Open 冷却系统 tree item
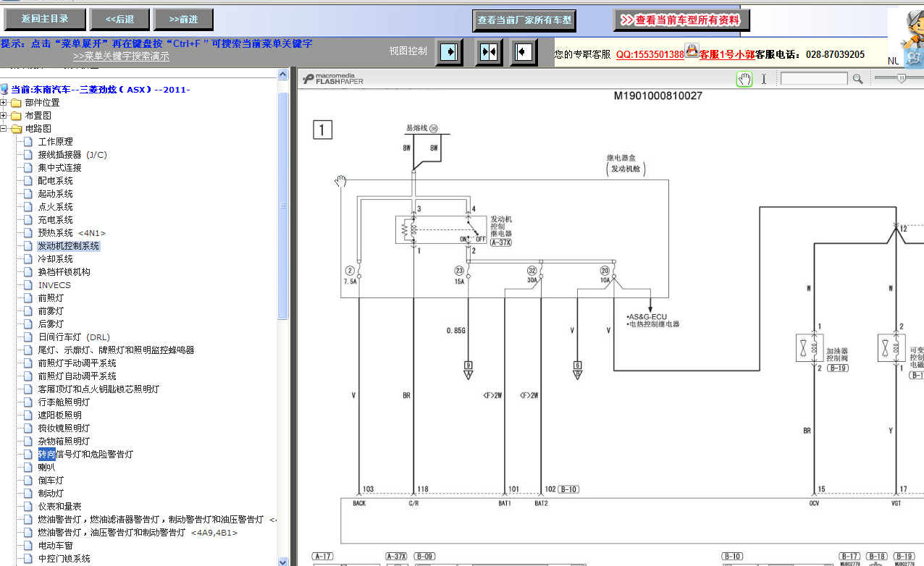924x566 pixels. tap(55, 259)
